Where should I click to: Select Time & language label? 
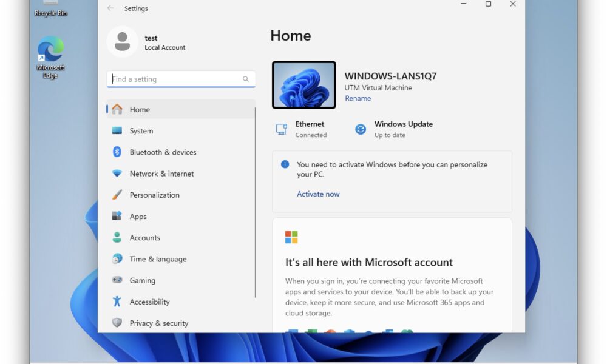pos(158,259)
